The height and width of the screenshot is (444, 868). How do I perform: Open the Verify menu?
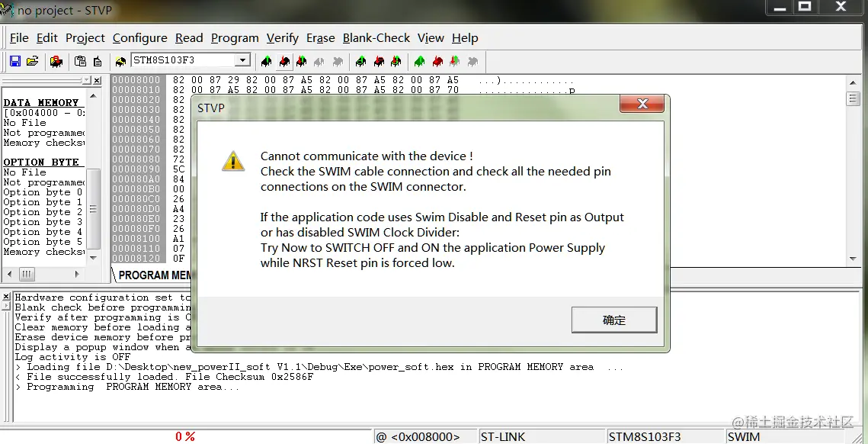coord(282,38)
